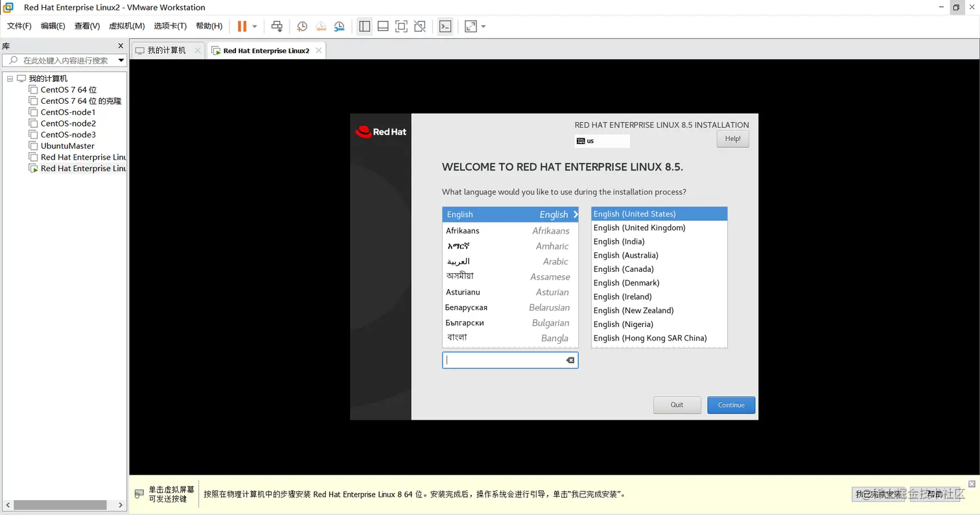
Task: Click the console view toolbar icon
Action: pyautogui.click(x=445, y=27)
